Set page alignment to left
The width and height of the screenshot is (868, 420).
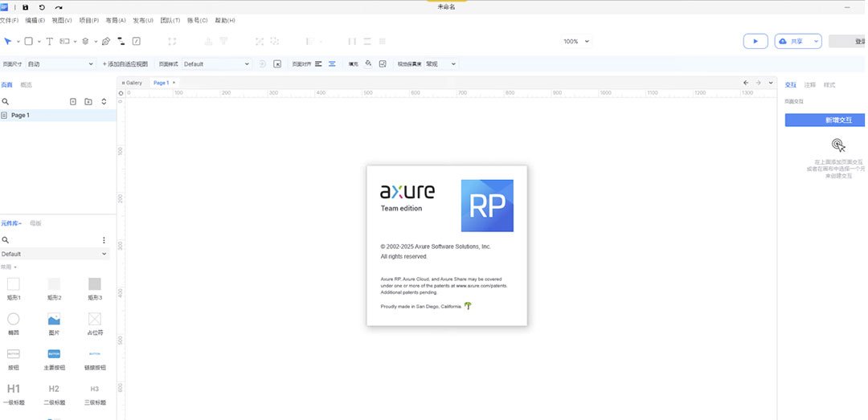(x=318, y=63)
